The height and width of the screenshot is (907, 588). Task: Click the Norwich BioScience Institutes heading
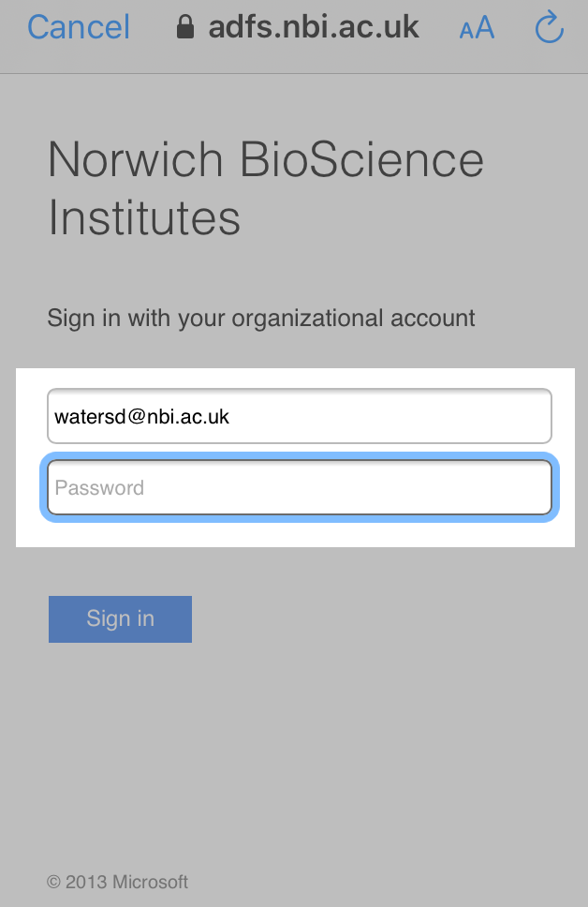266,187
